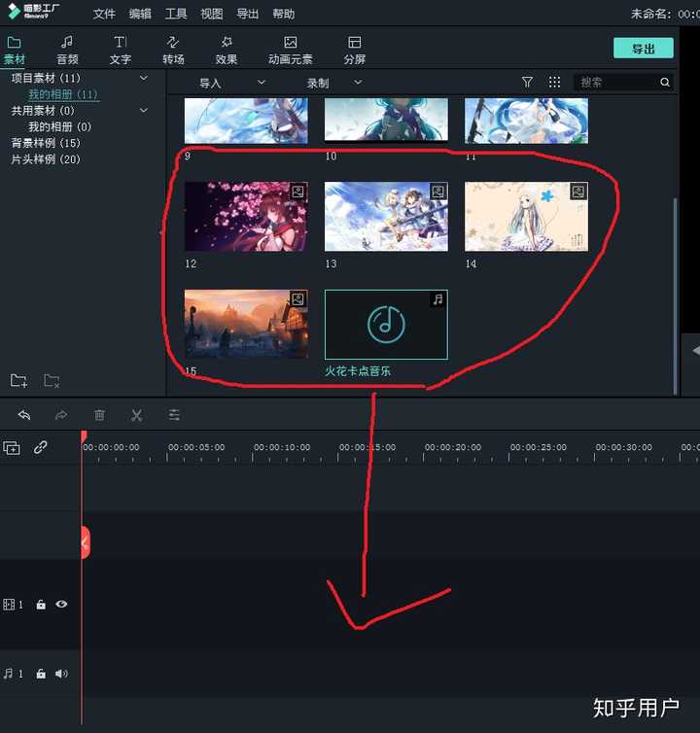Select 片头样例 (20) folder
700x733 pixels.
tap(46, 159)
